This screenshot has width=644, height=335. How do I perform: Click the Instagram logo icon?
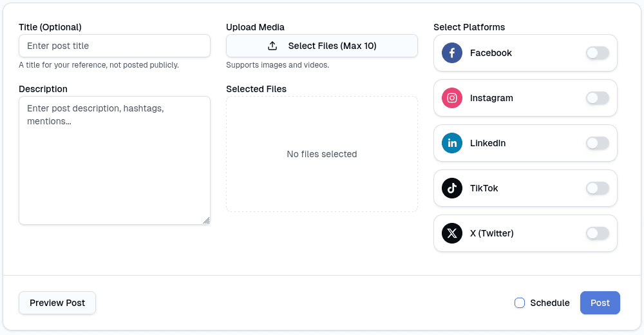point(452,98)
